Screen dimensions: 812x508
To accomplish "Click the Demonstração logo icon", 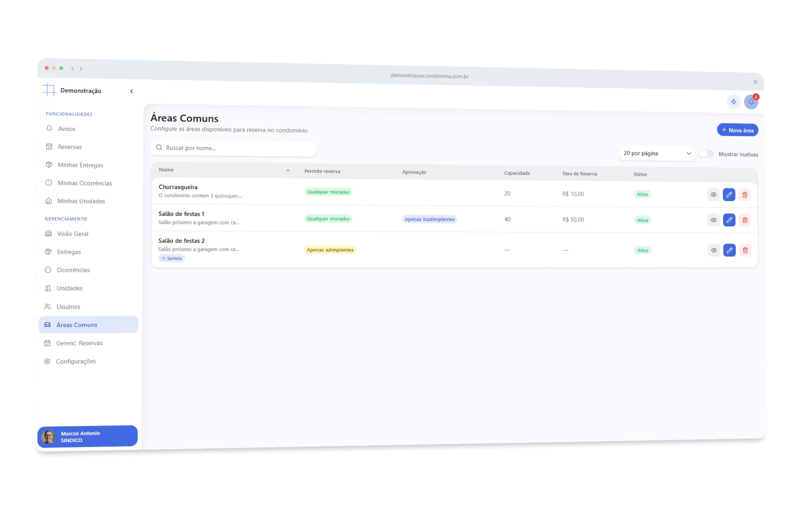I will (49, 90).
